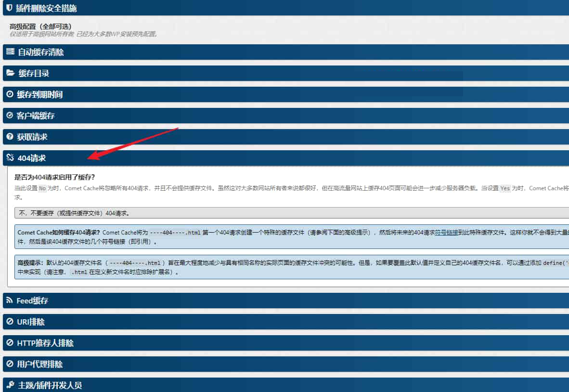
Task: Click the No code label in the description
Action: pos(42,188)
